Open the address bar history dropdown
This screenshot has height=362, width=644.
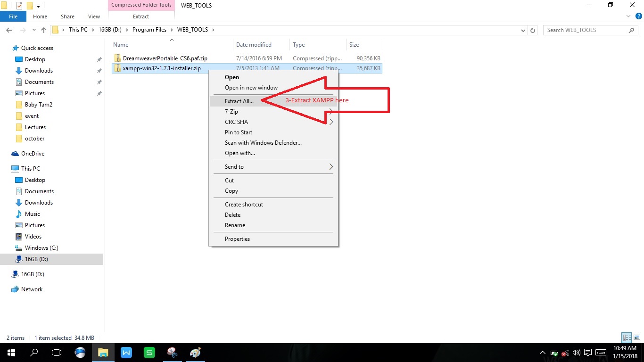[x=523, y=30]
